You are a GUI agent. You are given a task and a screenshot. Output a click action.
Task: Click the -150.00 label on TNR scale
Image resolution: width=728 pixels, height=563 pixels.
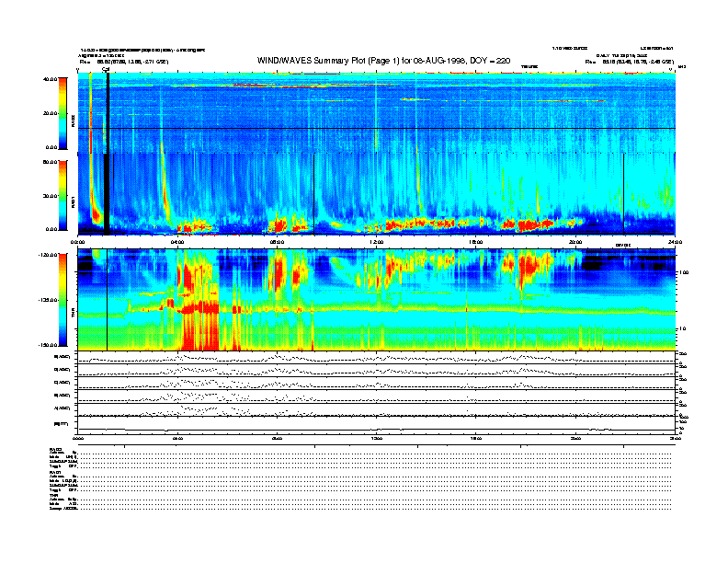pos(48,345)
